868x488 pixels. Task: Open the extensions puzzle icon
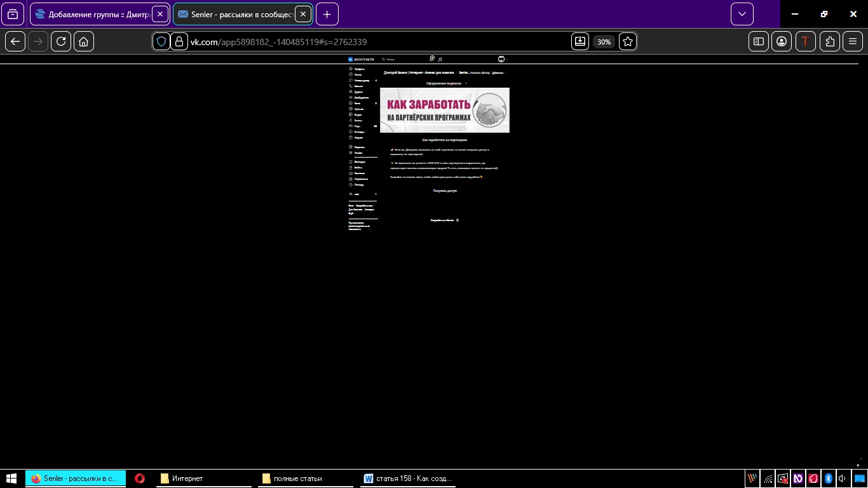(830, 41)
